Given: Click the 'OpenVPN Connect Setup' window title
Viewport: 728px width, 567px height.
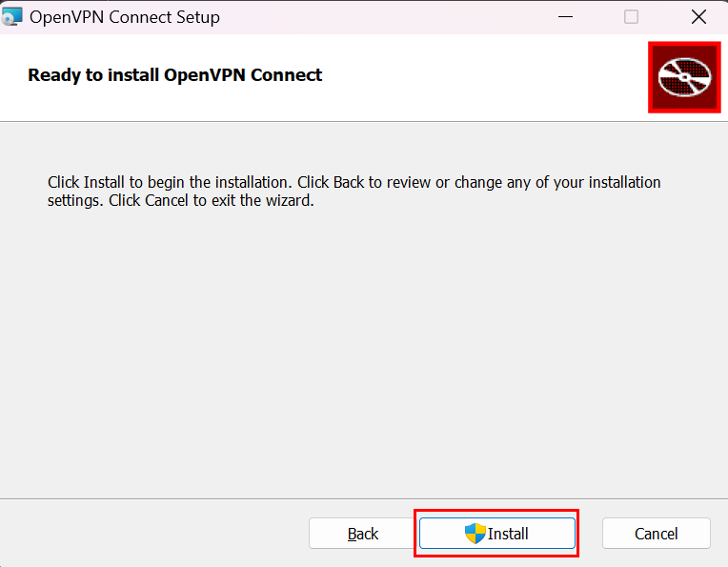Looking at the screenshot, I should point(125,17).
